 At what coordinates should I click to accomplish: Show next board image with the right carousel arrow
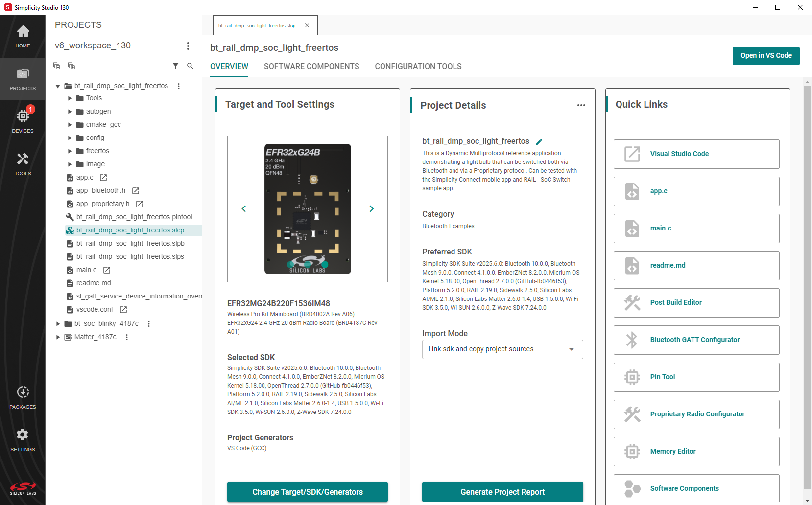372,208
